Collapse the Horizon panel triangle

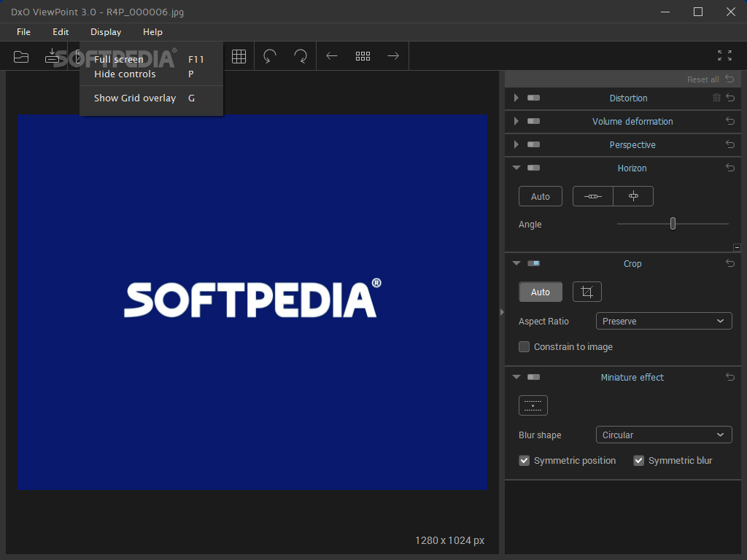pyautogui.click(x=516, y=168)
